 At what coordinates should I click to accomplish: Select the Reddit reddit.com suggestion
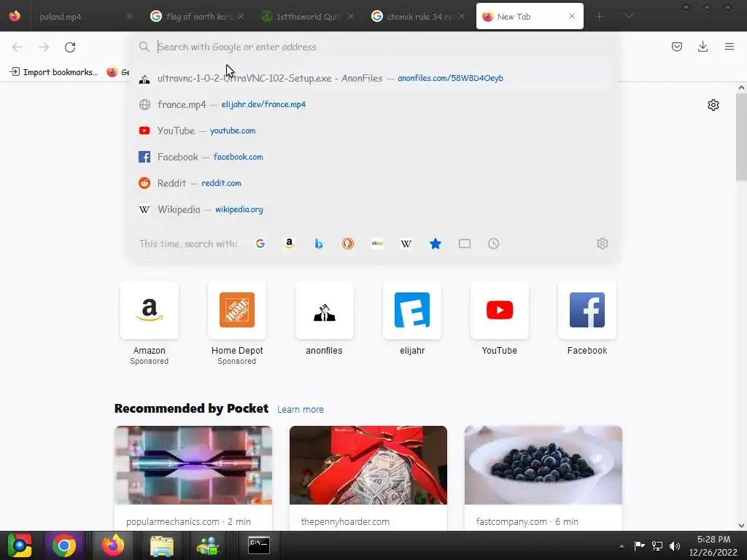[x=374, y=183]
